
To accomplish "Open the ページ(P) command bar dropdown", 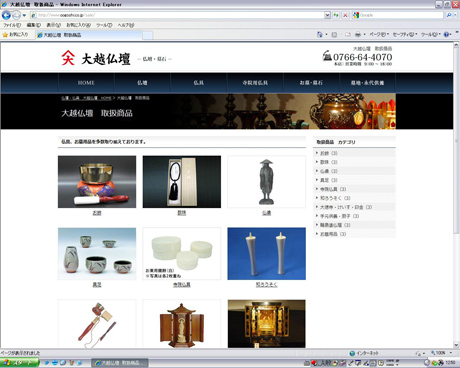I will click(379, 34).
